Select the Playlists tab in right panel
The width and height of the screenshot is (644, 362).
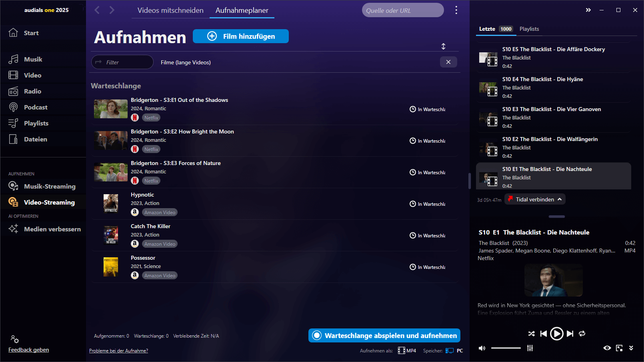(529, 29)
